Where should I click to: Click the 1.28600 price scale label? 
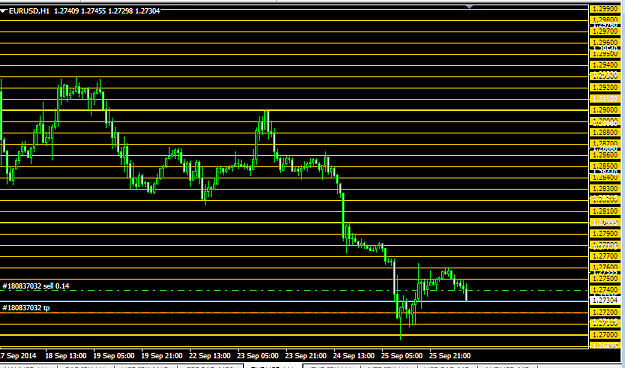[x=605, y=155]
